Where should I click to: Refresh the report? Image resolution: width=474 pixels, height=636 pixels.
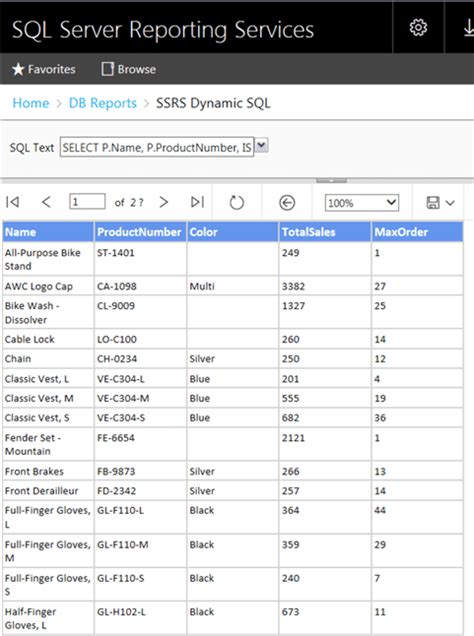tap(237, 202)
